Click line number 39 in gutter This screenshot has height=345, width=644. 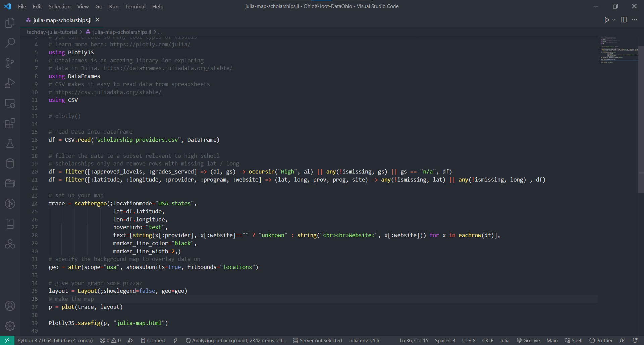(35, 323)
